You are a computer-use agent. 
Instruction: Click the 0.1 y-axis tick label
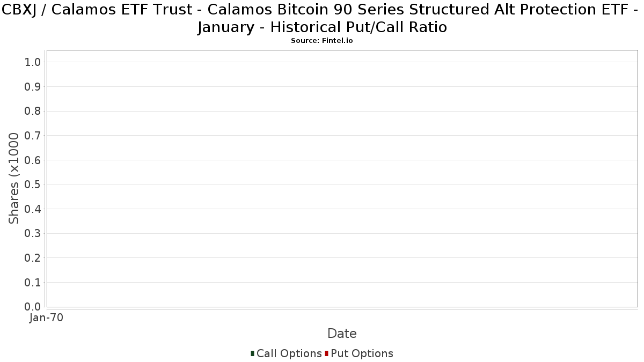[x=33, y=283]
